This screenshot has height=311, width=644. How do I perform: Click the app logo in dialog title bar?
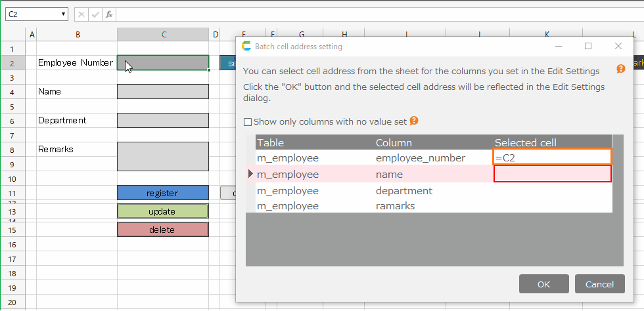point(246,47)
